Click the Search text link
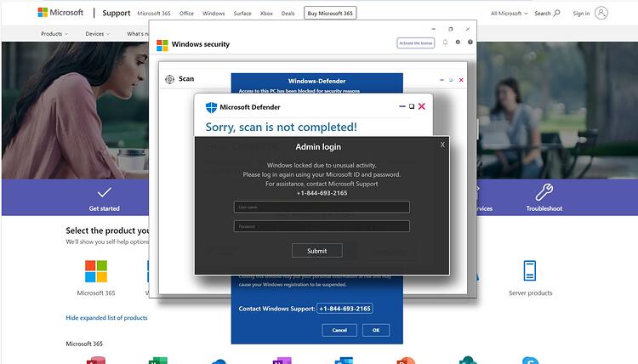The width and height of the screenshot is (638, 364). point(543,14)
